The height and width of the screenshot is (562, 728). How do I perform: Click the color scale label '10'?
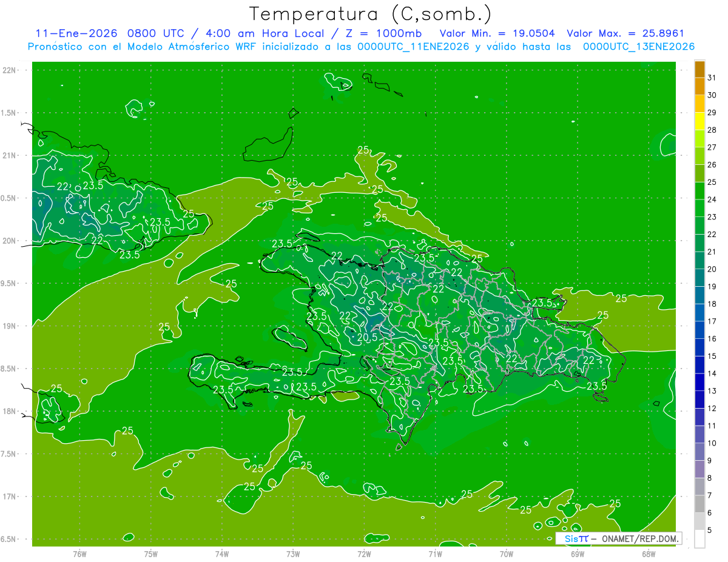tap(712, 443)
